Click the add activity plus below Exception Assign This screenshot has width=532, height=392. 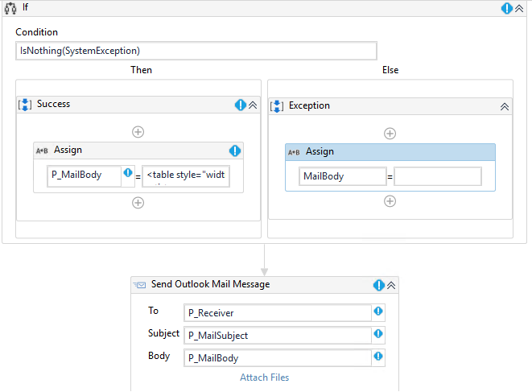click(390, 201)
